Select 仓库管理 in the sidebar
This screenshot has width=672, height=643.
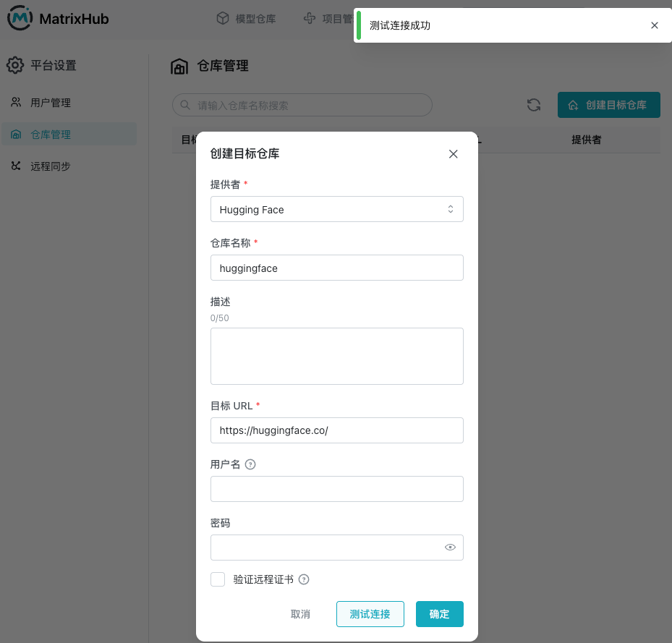click(x=69, y=135)
